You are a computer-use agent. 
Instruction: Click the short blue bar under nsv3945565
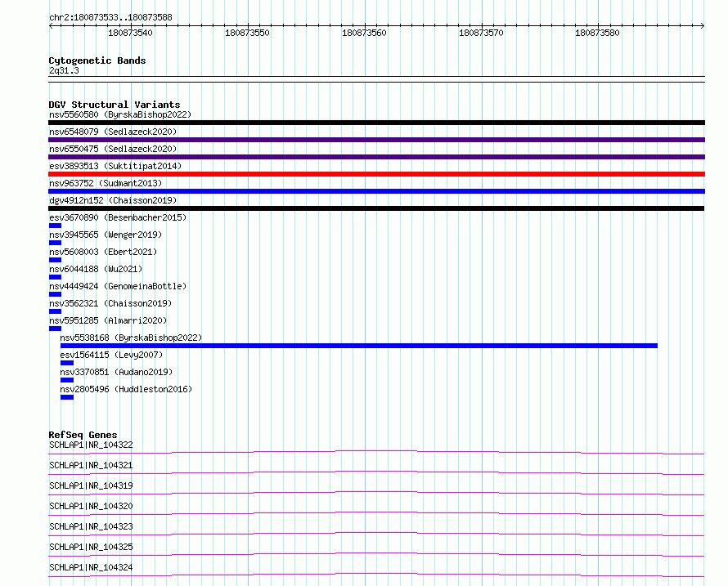pos(55,243)
